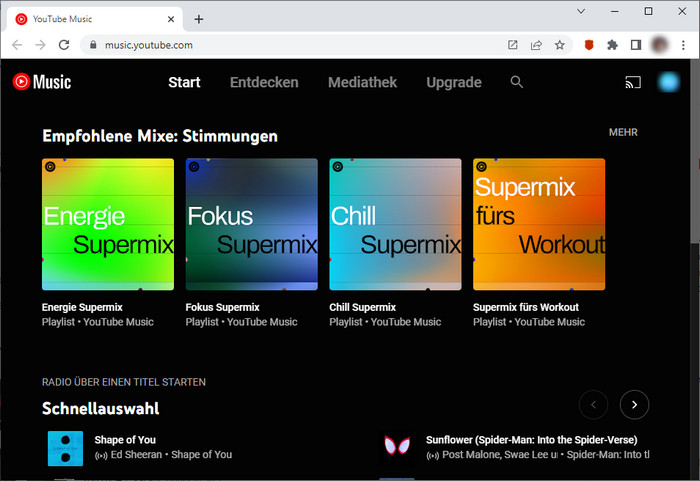Open the extensions puzzle icon

click(612, 45)
